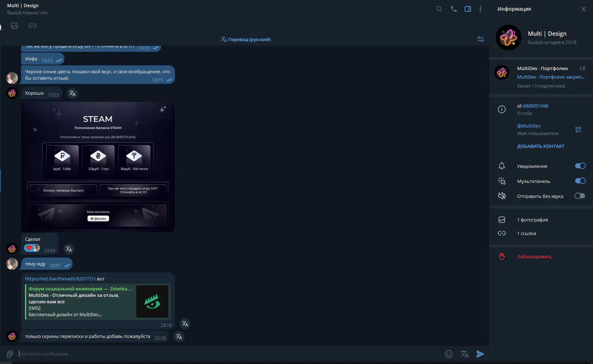This screenshot has height=364, width=593.
Task: Copy the @MultiDes username
Action: (x=529, y=126)
